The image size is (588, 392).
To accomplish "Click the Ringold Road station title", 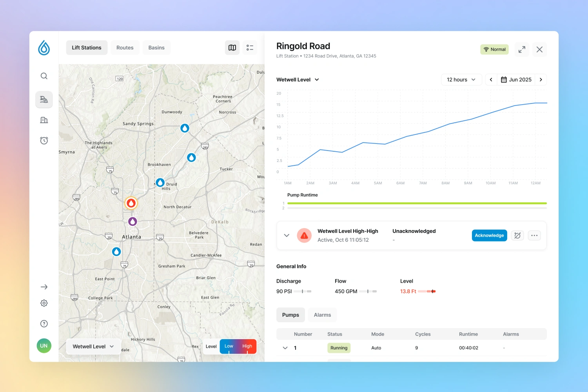I will point(303,46).
